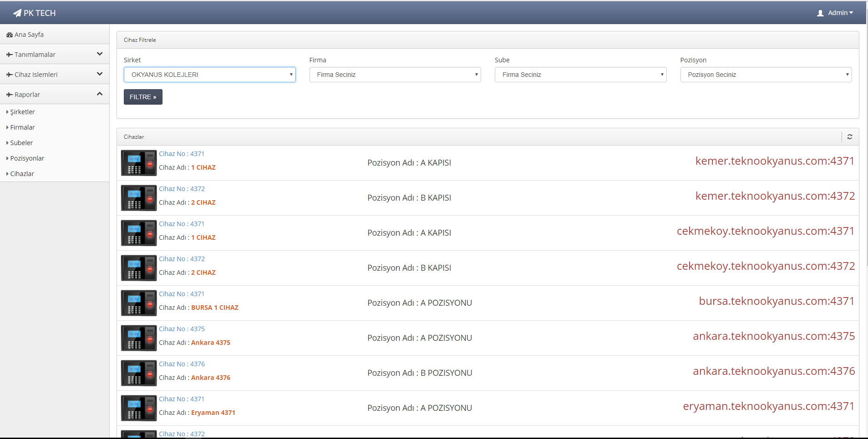Expand the Cihaz Islemleri sidebar menu

point(54,74)
